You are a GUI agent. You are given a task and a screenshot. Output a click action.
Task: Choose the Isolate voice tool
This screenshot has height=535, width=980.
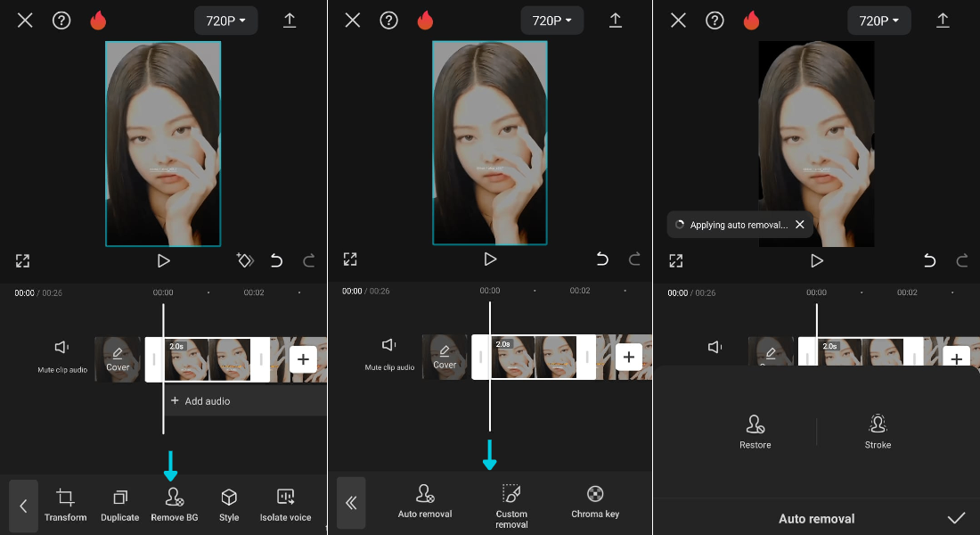pyautogui.click(x=285, y=504)
